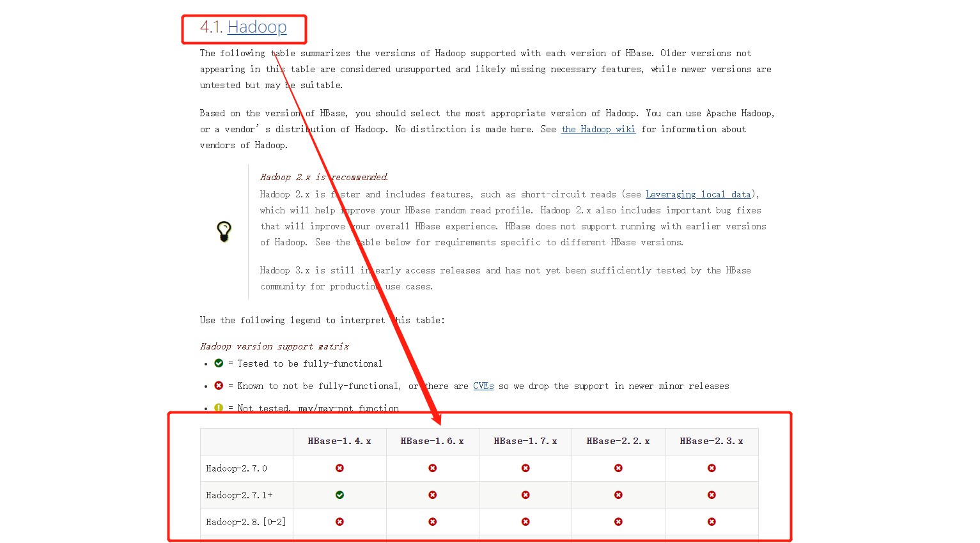The height and width of the screenshot is (543, 980).
Task: Click status icon for Hadoop-2.7.0 under HBase-1.4.x
Action: click(x=339, y=468)
